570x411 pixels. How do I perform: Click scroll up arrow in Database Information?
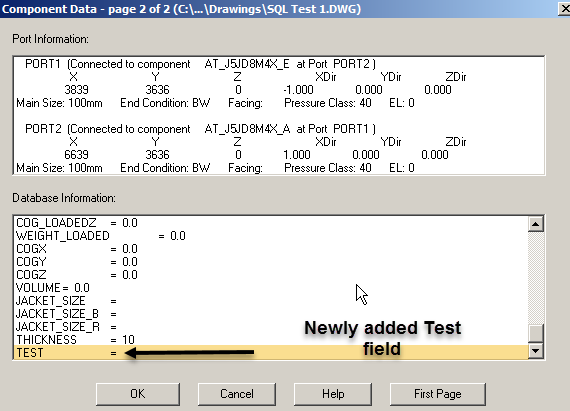click(x=535, y=224)
